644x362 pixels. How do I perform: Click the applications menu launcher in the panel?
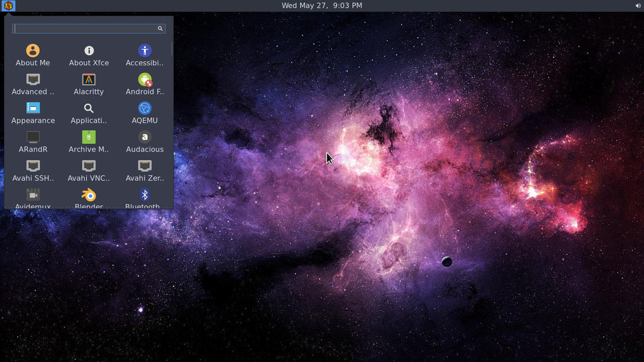pos(8,6)
